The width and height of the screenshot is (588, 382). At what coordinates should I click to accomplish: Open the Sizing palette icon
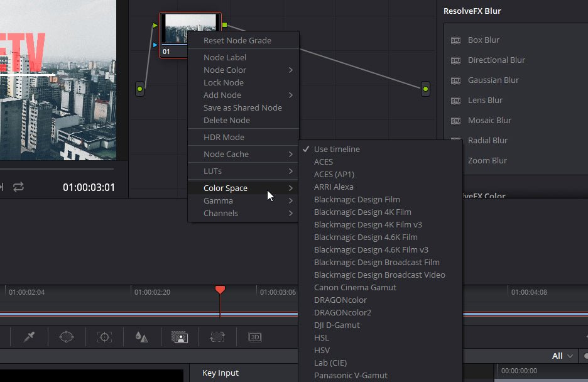pos(217,337)
